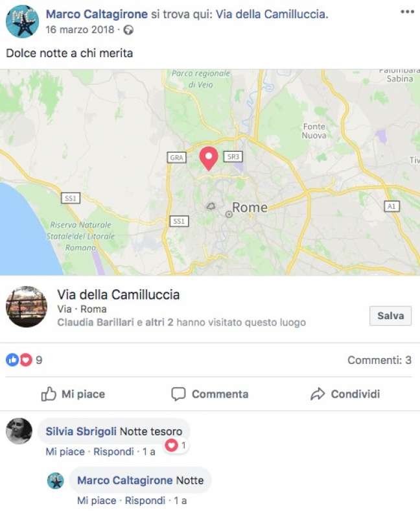Click the globe public privacy icon
Screen dimensions: 420x519
(128, 30)
